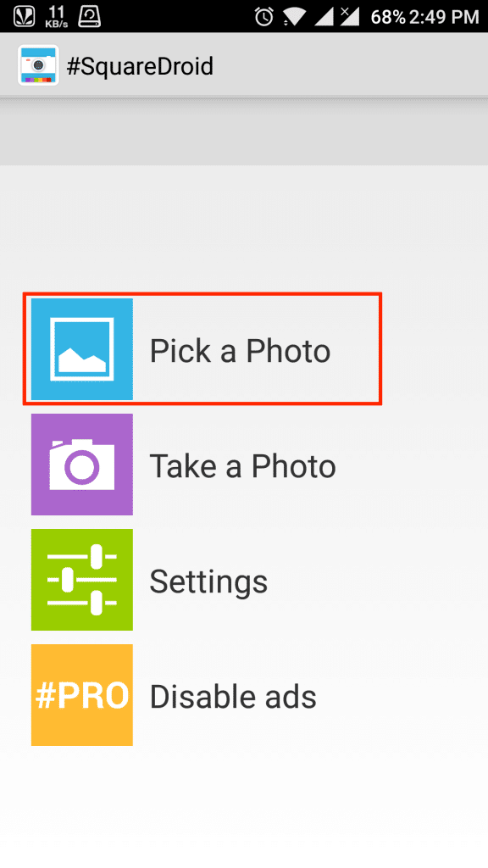The width and height of the screenshot is (488, 868).
Task: Tap the 2:49 PM clock
Action: (x=445, y=17)
